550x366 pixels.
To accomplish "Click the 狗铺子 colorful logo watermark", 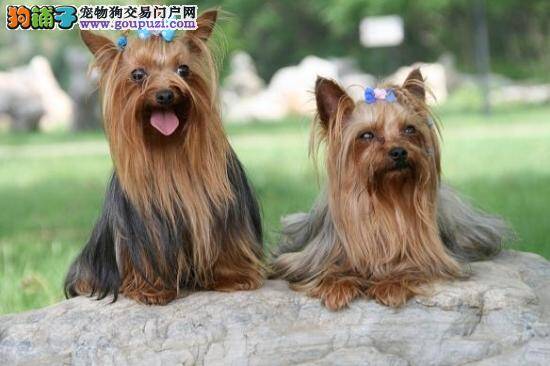I will pos(41,18).
